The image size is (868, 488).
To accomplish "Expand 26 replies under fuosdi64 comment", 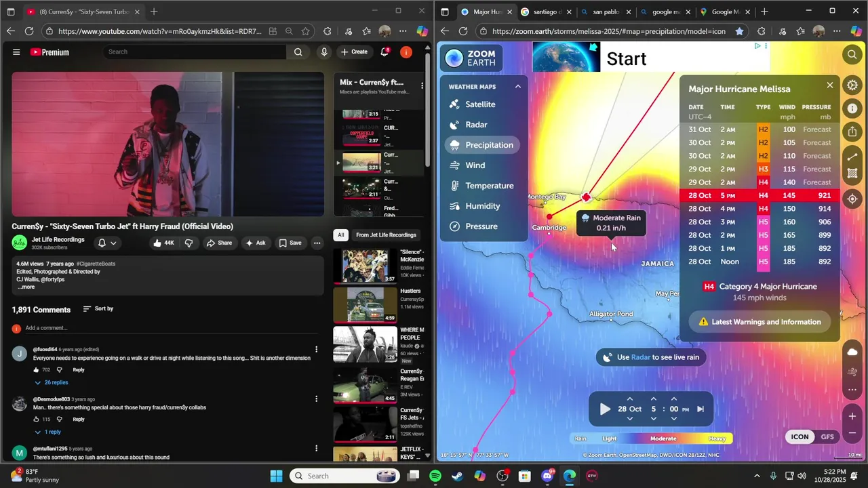I will pyautogui.click(x=52, y=382).
